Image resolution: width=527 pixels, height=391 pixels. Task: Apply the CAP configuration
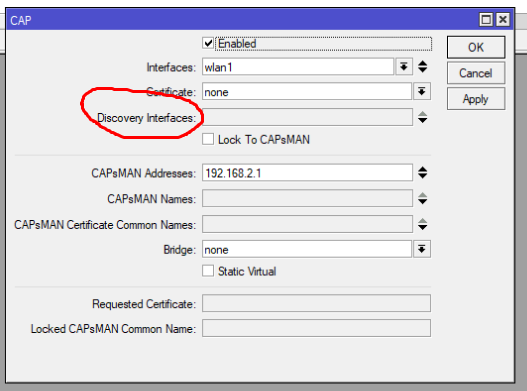[476, 99]
